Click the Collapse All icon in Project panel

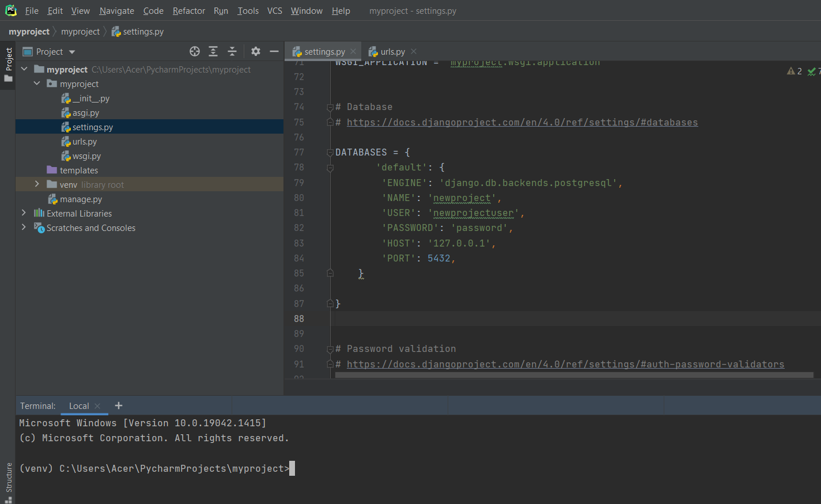tap(232, 51)
